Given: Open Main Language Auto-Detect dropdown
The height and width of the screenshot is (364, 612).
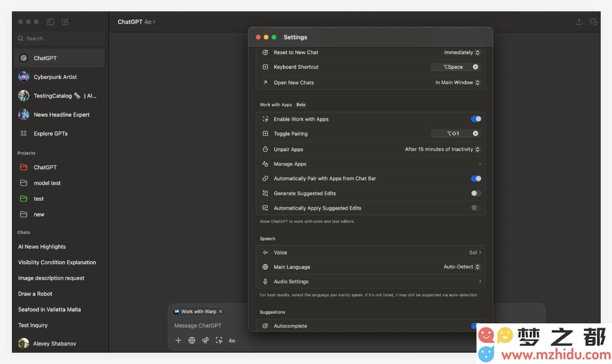Looking at the screenshot, I should click(x=462, y=267).
